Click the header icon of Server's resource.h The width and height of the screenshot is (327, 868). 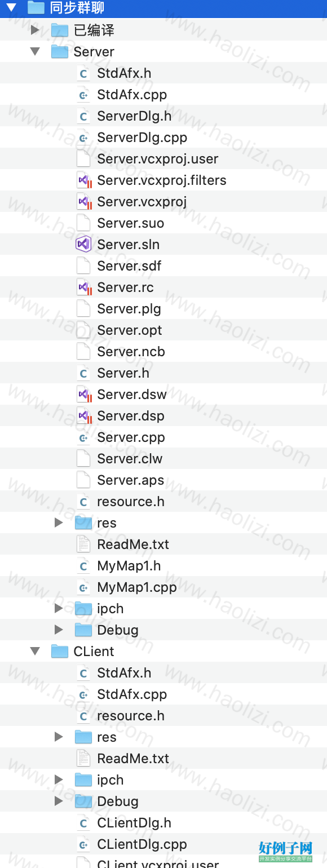83,502
